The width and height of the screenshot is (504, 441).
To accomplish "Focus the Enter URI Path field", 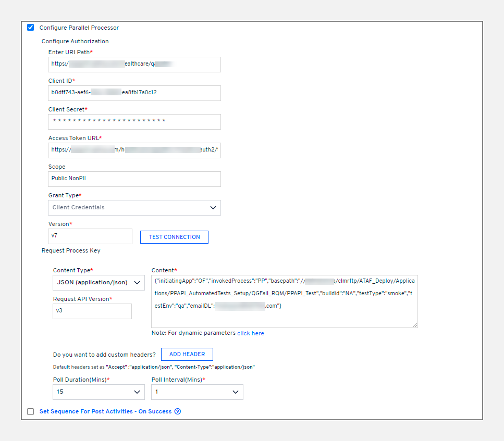I will click(x=134, y=65).
